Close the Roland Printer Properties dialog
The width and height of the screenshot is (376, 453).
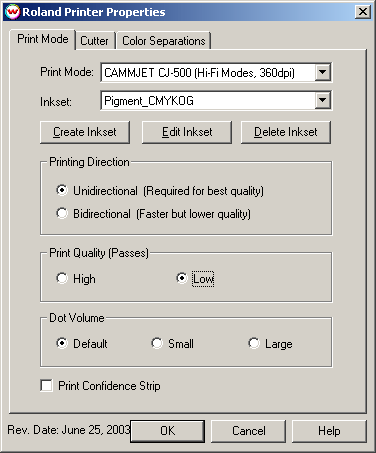362,12
